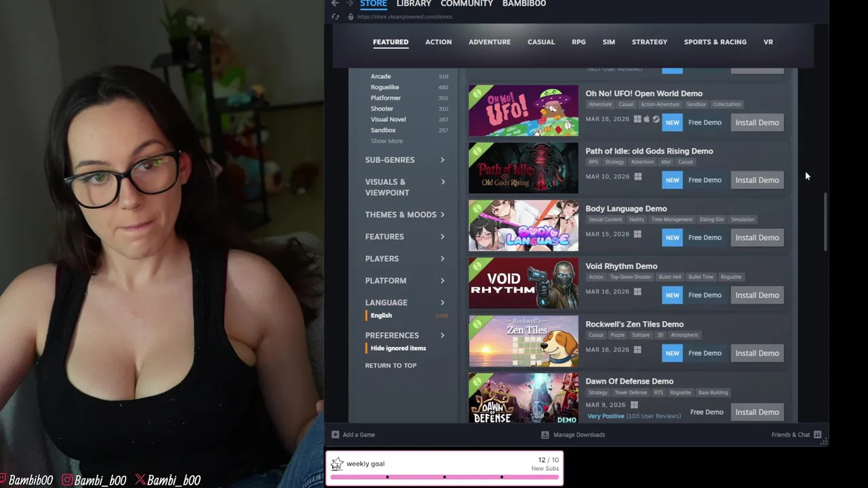Switch to the STRATEGY tab

[650, 42]
